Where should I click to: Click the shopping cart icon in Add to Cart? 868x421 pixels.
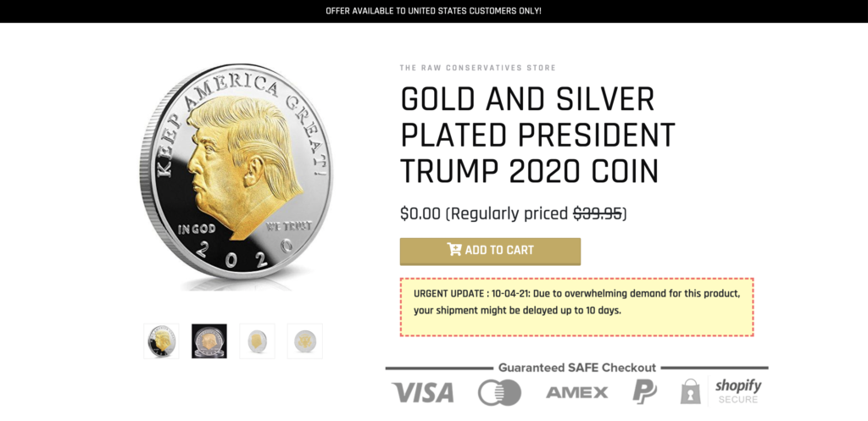pos(453,250)
